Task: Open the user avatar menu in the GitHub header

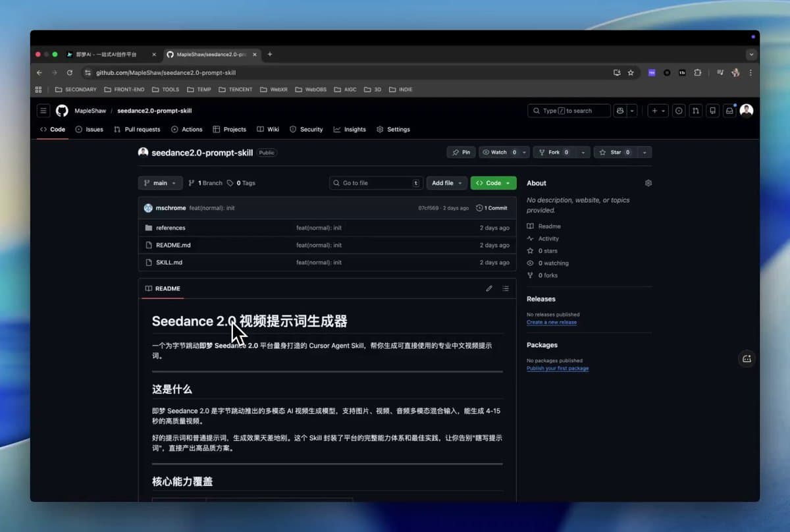Action: [747, 111]
